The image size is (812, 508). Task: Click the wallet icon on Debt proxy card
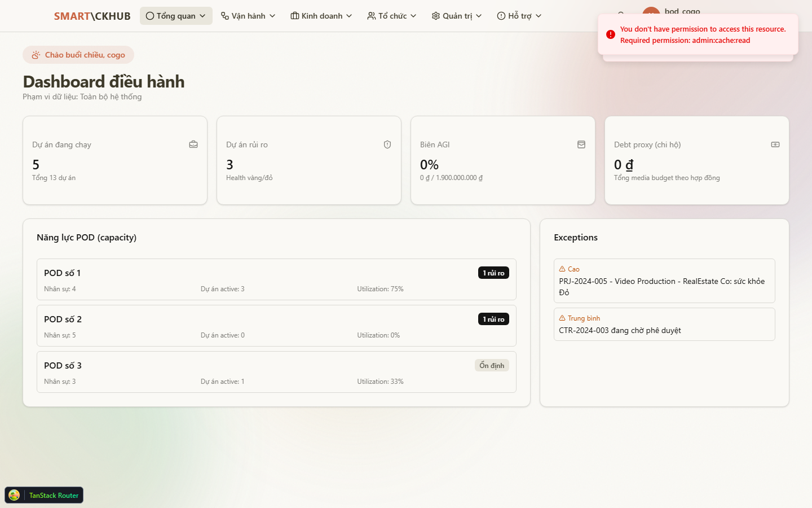coord(775,144)
